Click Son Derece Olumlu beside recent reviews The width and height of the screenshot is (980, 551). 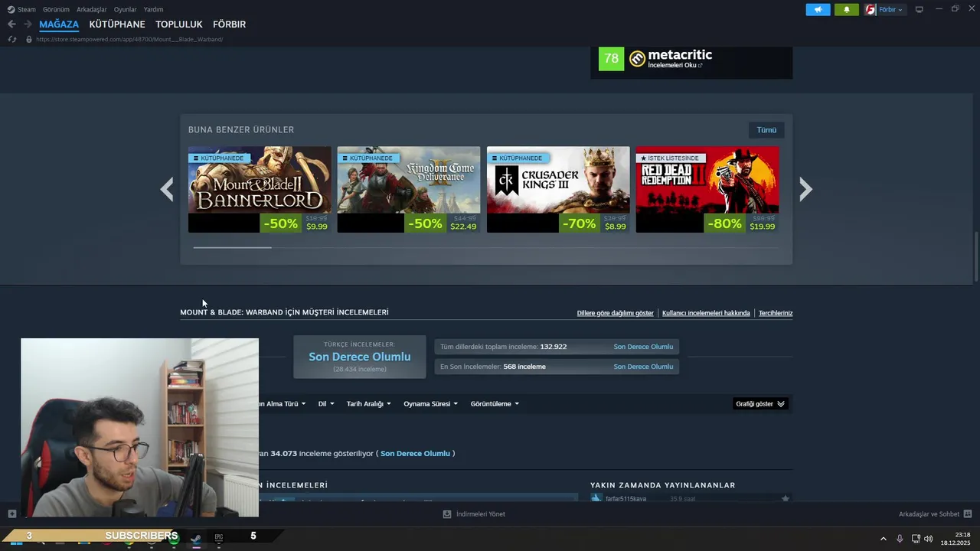(643, 367)
